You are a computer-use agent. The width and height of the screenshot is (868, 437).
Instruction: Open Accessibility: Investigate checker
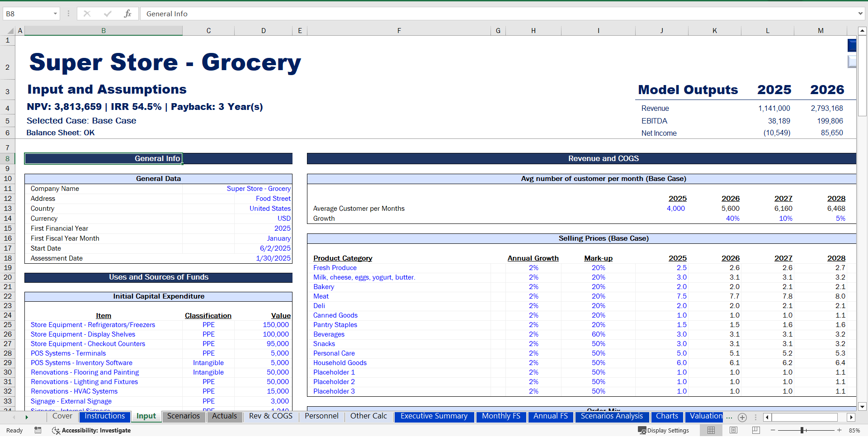pyautogui.click(x=92, y=430)
